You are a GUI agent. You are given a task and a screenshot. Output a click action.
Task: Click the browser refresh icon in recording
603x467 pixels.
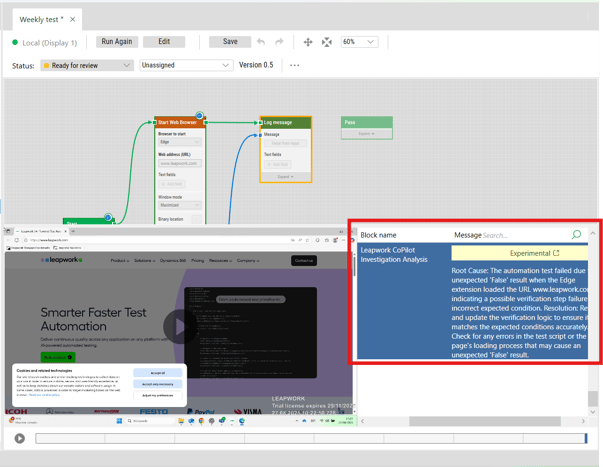[x=17, y=240]
